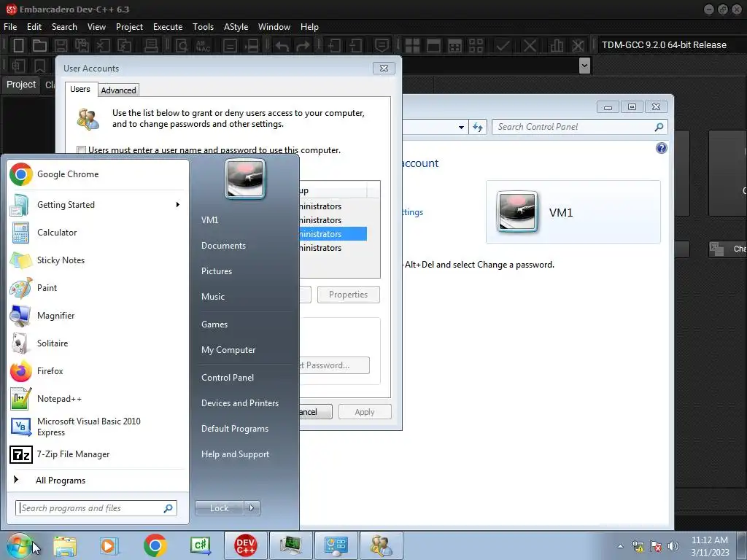Click the Syntax Check checkmark icon

coord(503,46)
